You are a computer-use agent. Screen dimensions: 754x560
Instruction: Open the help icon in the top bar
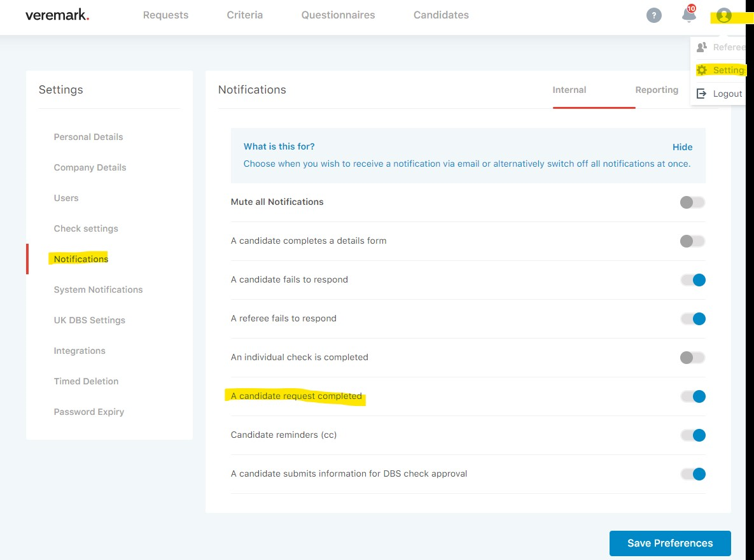(653, 15)
